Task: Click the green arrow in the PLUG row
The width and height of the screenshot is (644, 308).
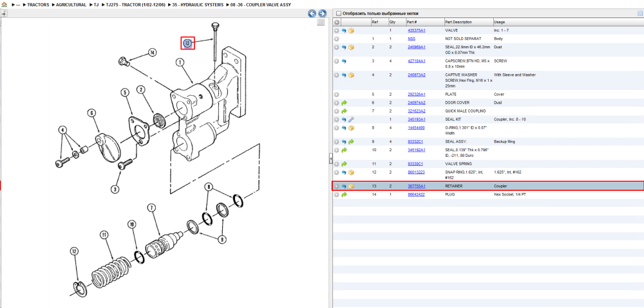Action: [344, 194]
